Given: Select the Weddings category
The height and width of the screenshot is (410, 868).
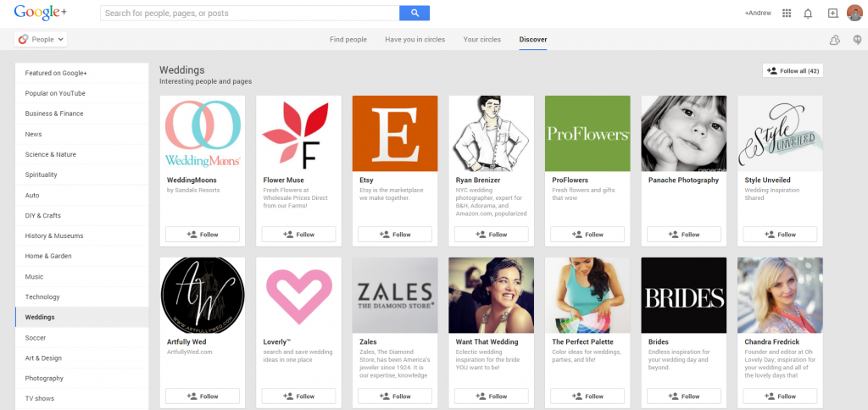Looking at the screenshot, I should point(82,317).
